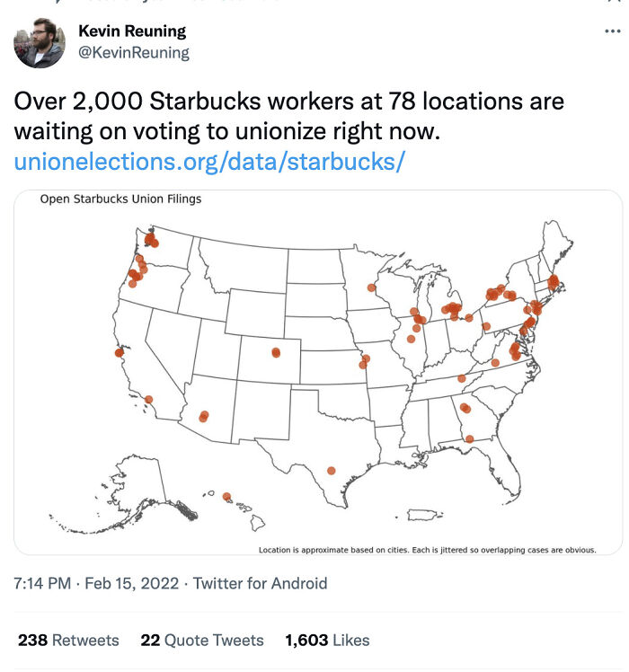Click the Hawaii filing dot on map
629x672 pixels.
point(226,496)
